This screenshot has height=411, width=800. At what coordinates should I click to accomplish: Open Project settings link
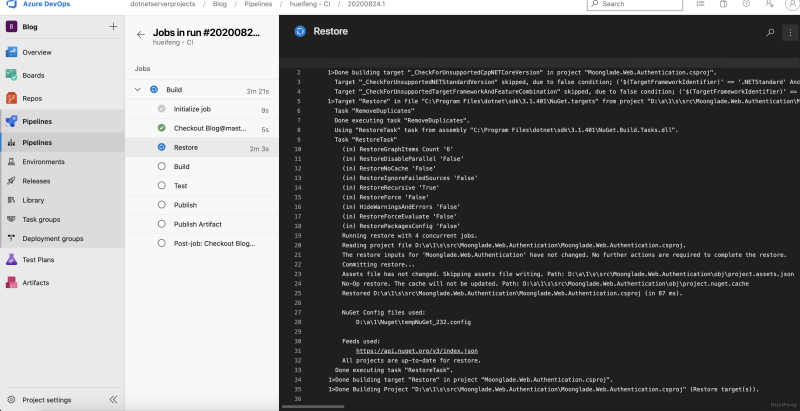47,400
